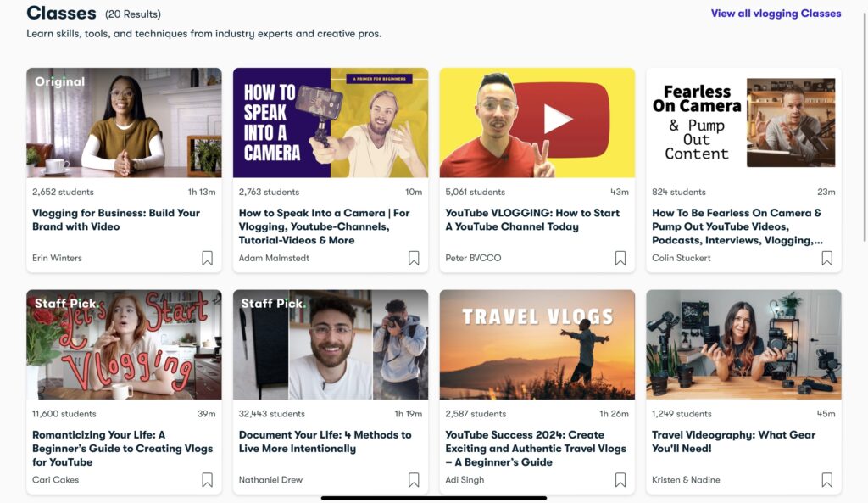Click View all vlogging Classes link

coord(776,14)
